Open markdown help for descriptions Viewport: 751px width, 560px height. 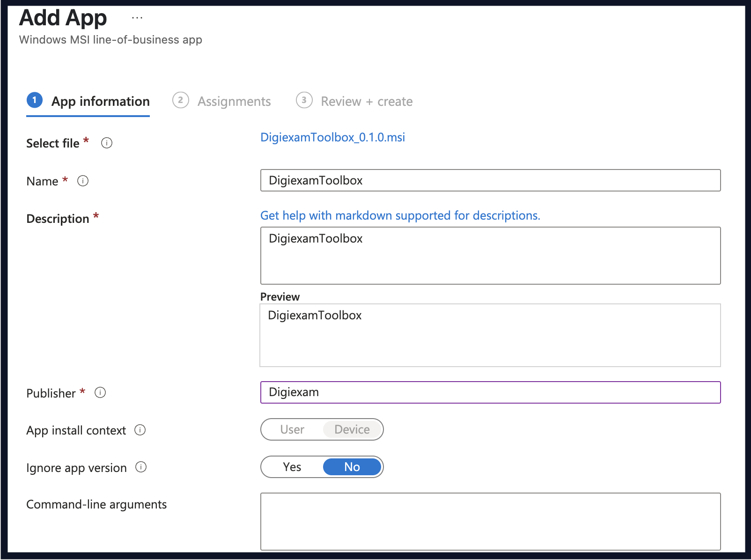400,215
